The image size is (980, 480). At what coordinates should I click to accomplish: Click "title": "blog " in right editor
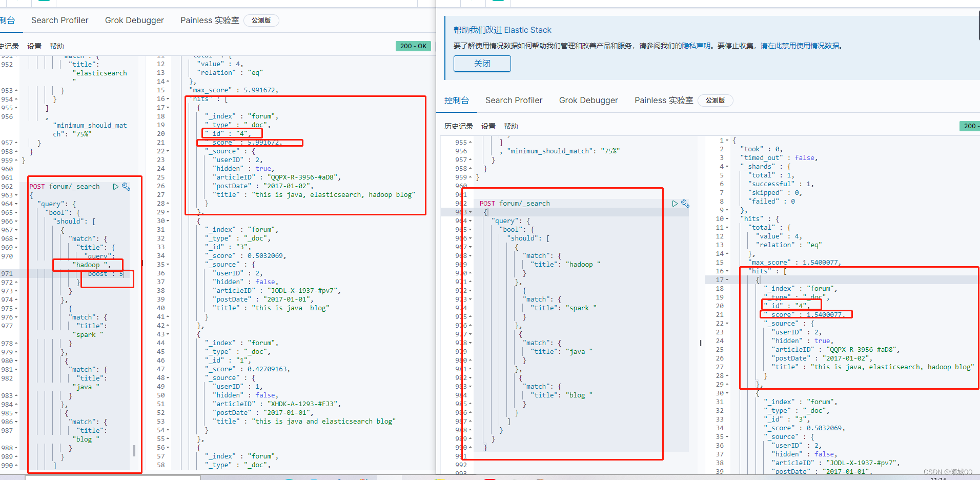562,395
